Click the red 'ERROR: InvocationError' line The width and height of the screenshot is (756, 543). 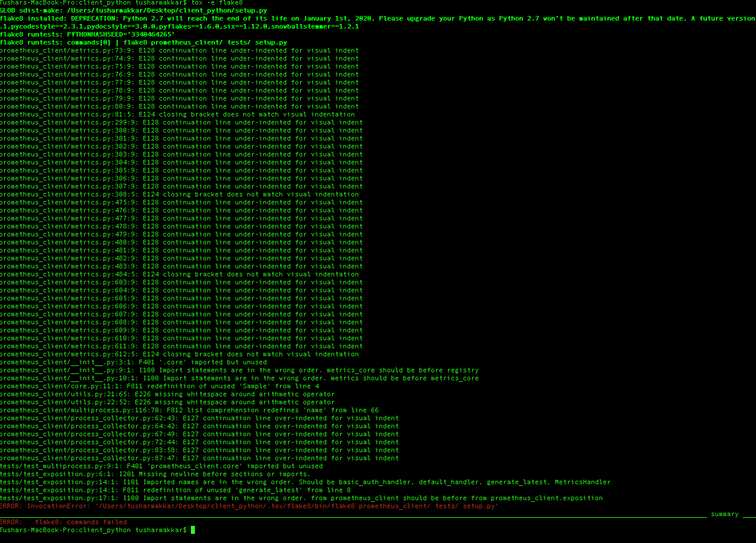pos(249,506)
